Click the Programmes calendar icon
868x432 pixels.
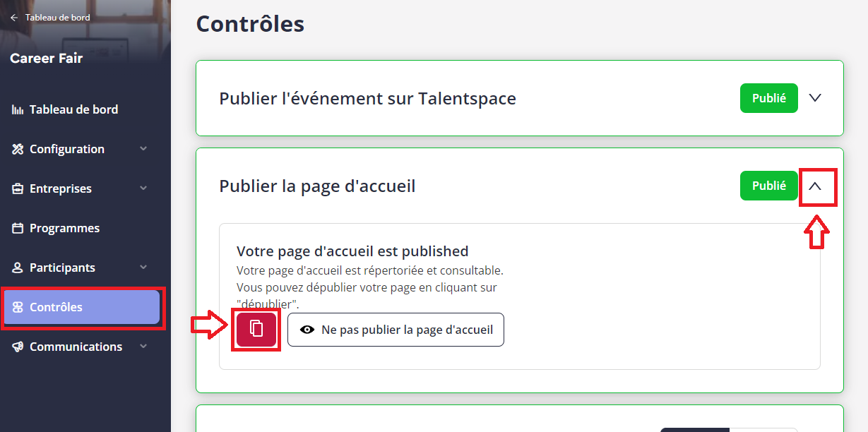click(18, 228)
